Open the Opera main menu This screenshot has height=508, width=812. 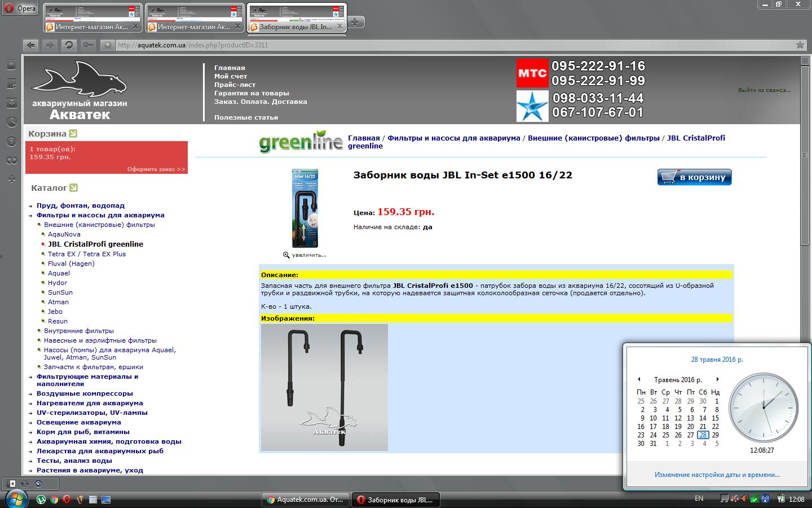pos(20,8)
